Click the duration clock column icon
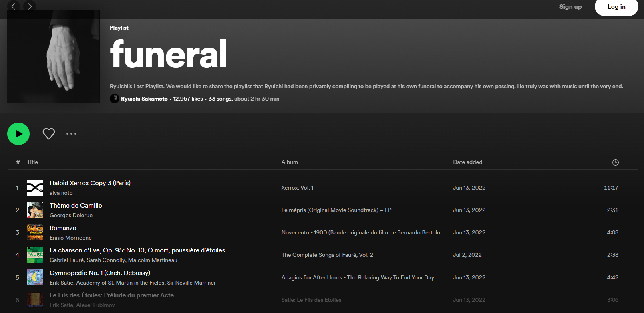Image resolution: width=644 pixels, height=313 pixels. (616, 162)
